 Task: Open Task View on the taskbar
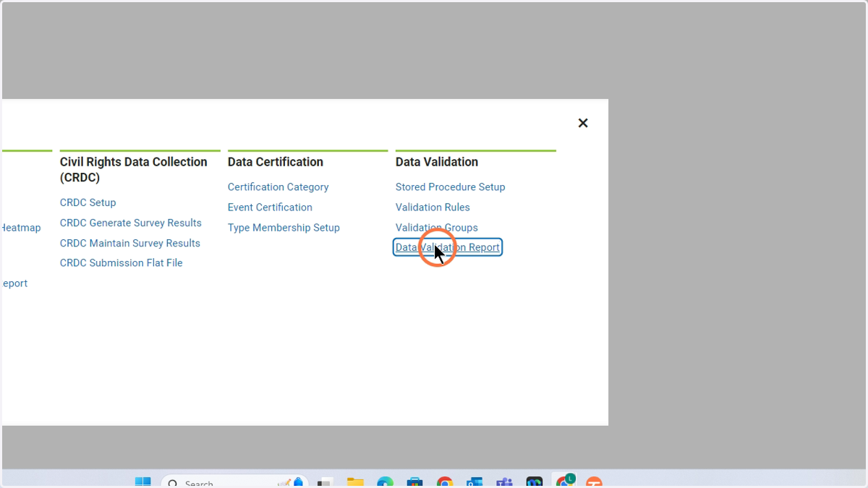[324, 482]
